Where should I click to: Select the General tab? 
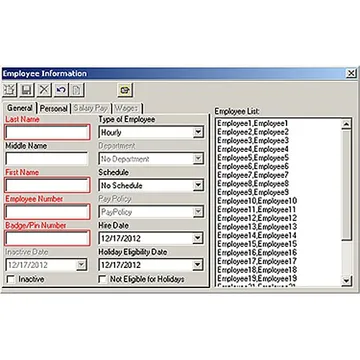(x=20, y=108)
